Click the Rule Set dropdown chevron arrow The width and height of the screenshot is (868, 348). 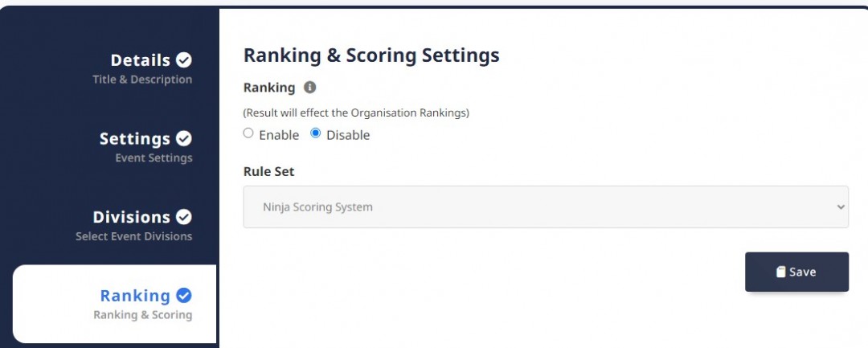(841, 207)
